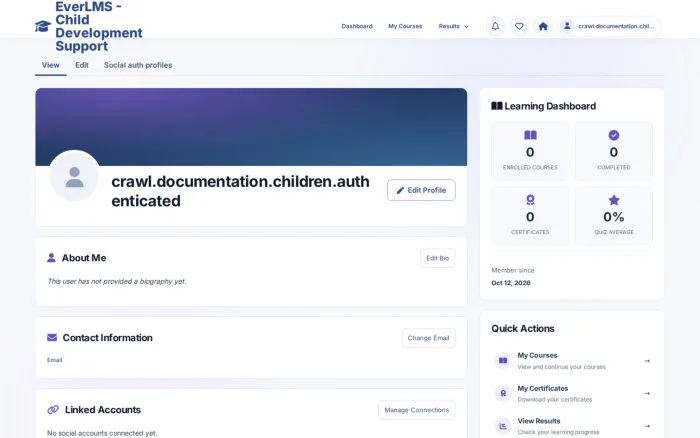Open My Courses in top navigation
Viewport: 700px width, 438px height.
click(405, 26)
